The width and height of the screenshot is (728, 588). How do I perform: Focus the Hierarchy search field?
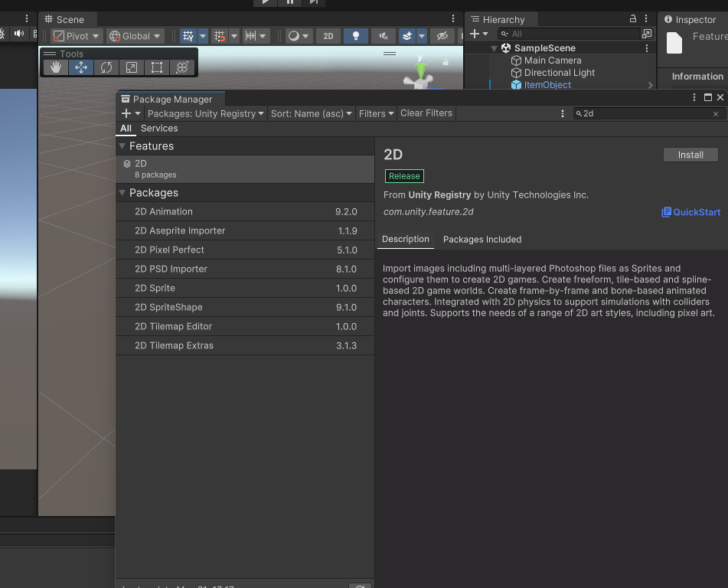(569, 34)
